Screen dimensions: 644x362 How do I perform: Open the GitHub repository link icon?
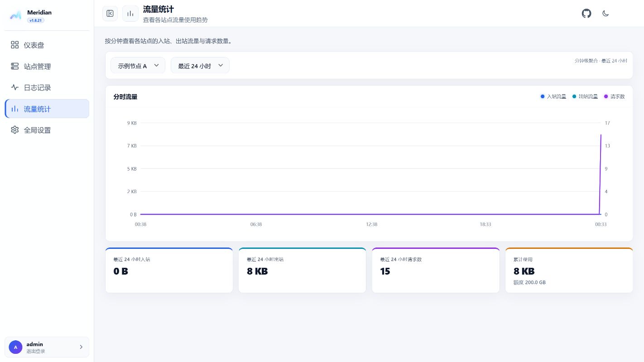586,14
